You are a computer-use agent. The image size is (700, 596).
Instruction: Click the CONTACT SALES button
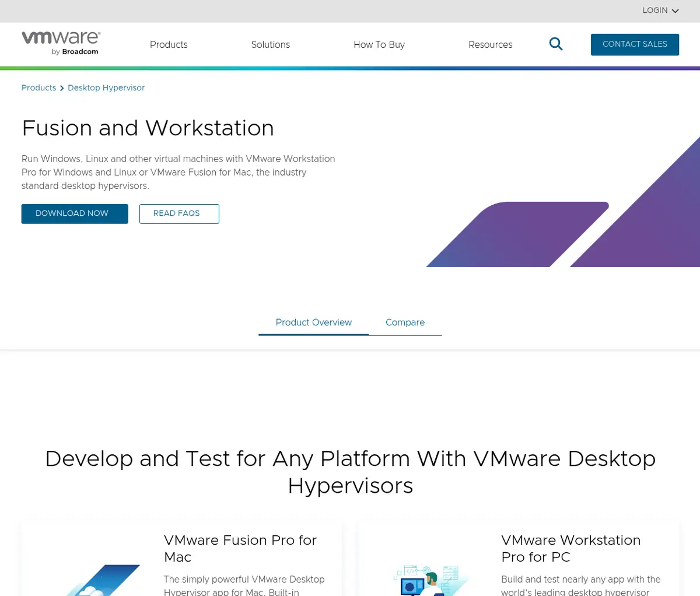[635, 44]
